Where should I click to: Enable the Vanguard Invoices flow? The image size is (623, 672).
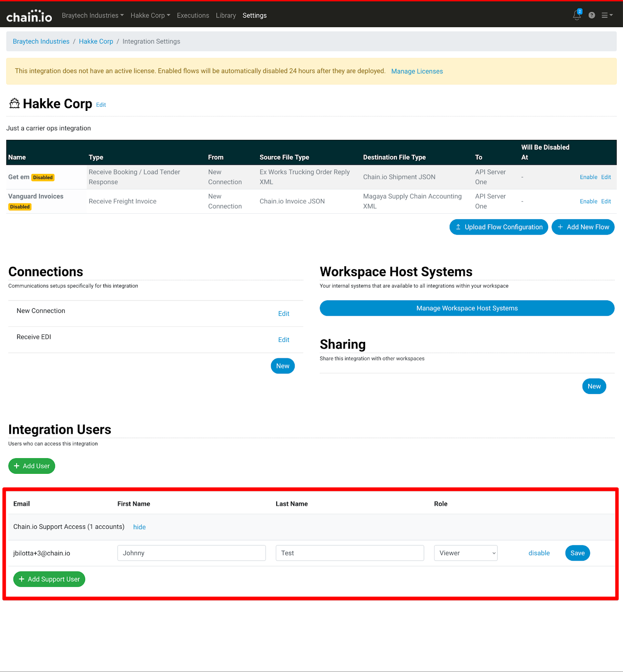[x=589, y=202]
